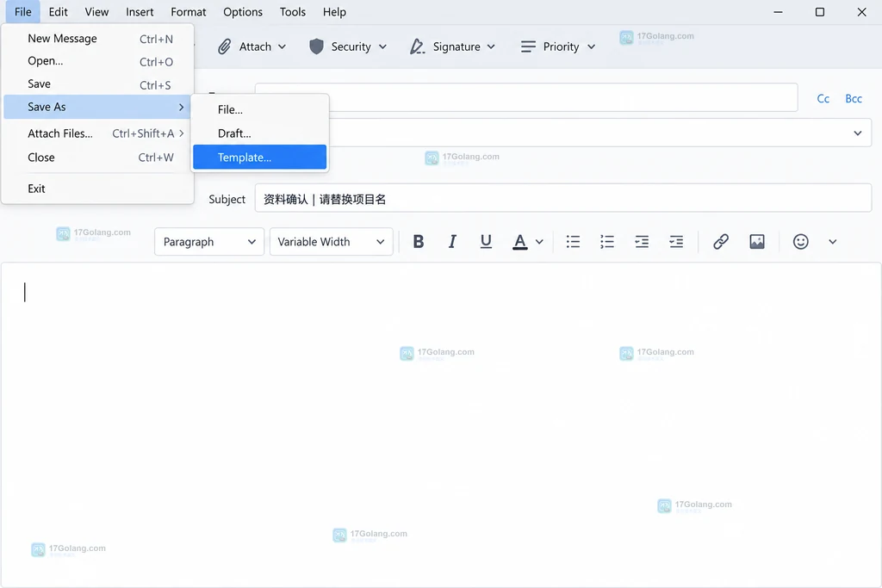
Task: Insert a hyperlink with the link icon
Action: click(721, 242)
